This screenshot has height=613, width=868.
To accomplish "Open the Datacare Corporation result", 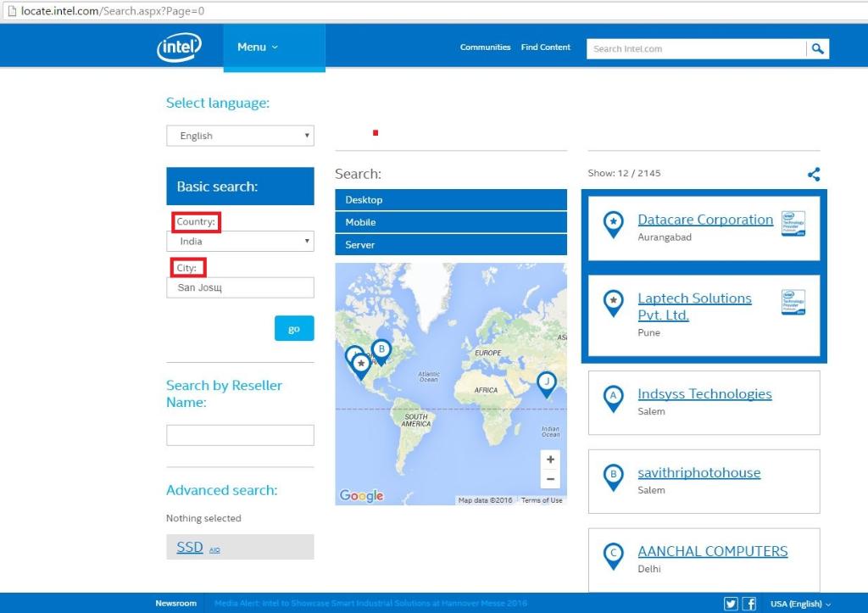I will [705, 220].
